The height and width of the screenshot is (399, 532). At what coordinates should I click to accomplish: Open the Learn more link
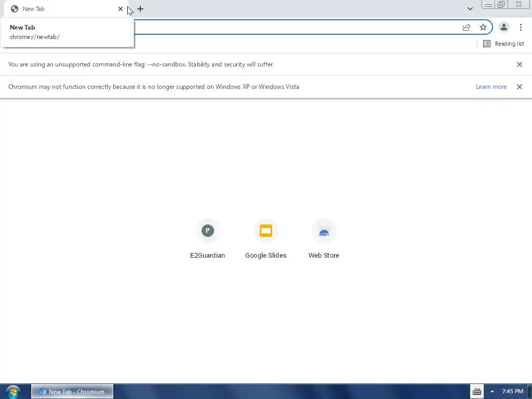(x=491, y=87)
